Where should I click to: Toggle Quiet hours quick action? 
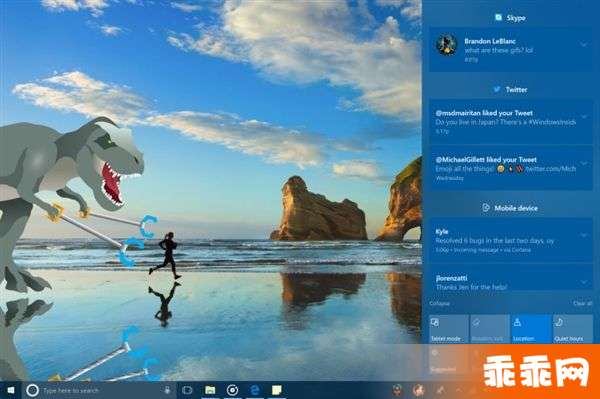(572, 329)
